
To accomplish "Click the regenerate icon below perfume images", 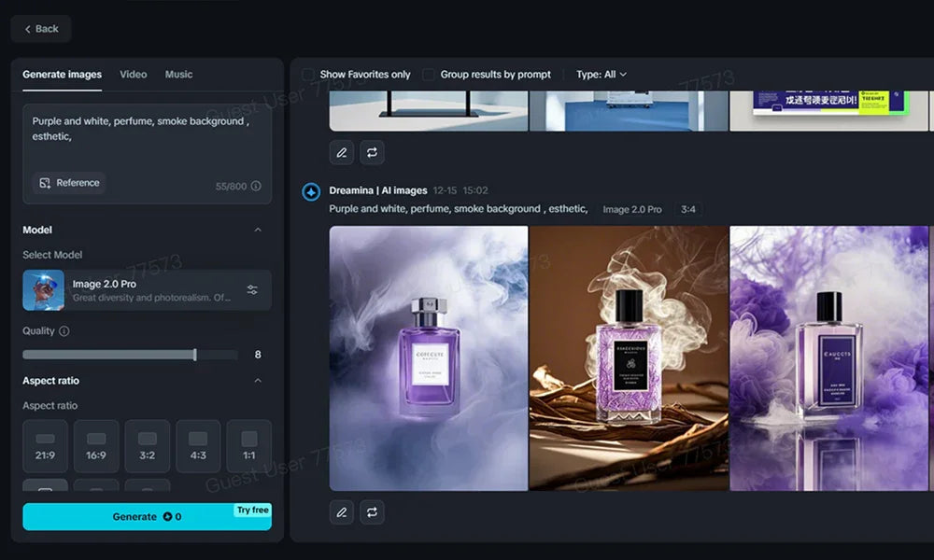I will click(x=372, y=512).
